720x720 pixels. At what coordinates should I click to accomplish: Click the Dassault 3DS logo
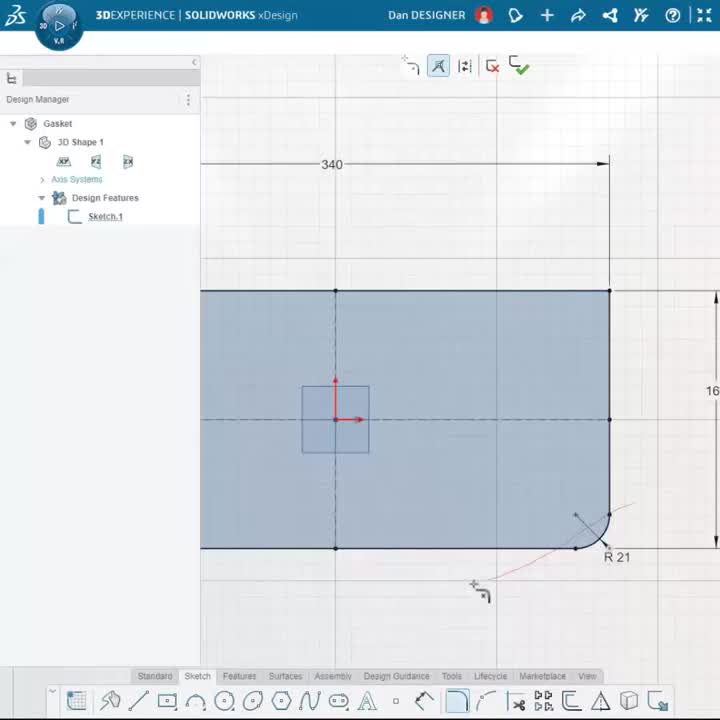tap(16, 16)
